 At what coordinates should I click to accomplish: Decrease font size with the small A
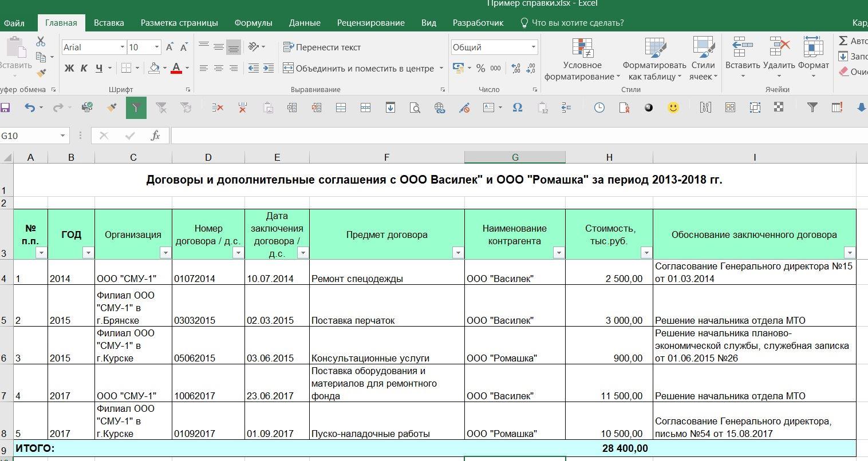pyautogui.click(x=184, y=47)
